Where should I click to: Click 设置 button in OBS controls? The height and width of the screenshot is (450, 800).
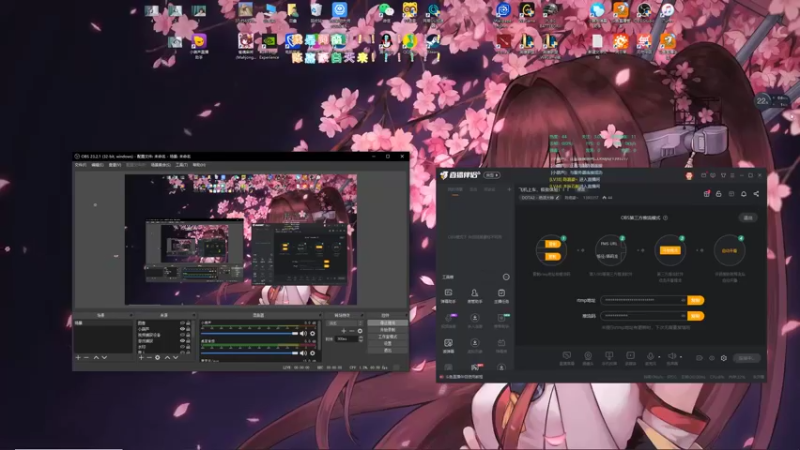coord(388,343)
